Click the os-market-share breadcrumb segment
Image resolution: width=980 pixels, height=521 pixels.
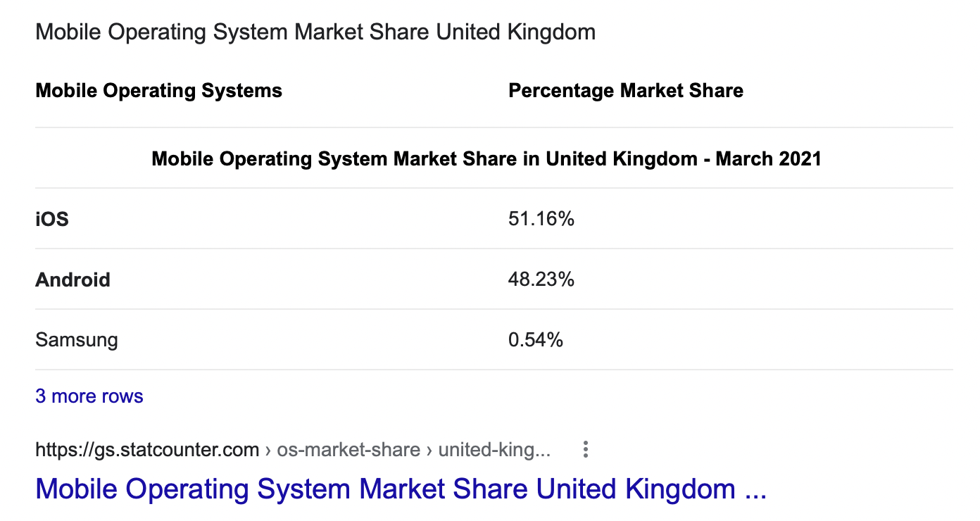click(x=348, y=450)
